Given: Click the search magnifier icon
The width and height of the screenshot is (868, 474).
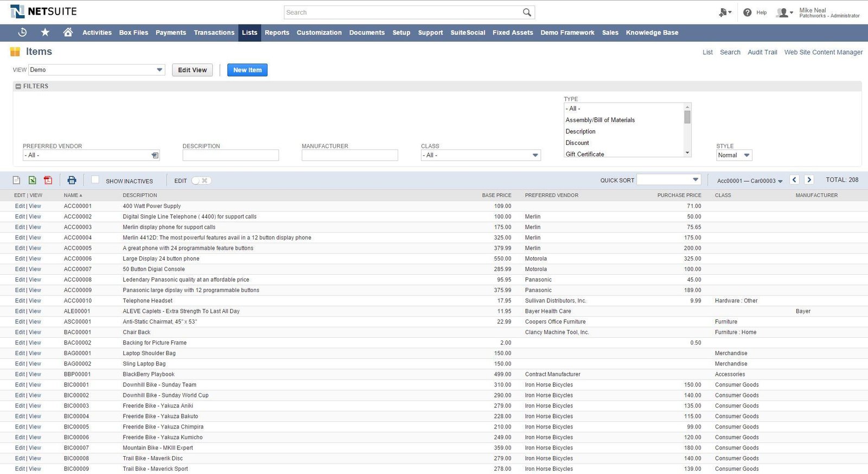Looking at the screenshot, I should (x=527, y=12).
